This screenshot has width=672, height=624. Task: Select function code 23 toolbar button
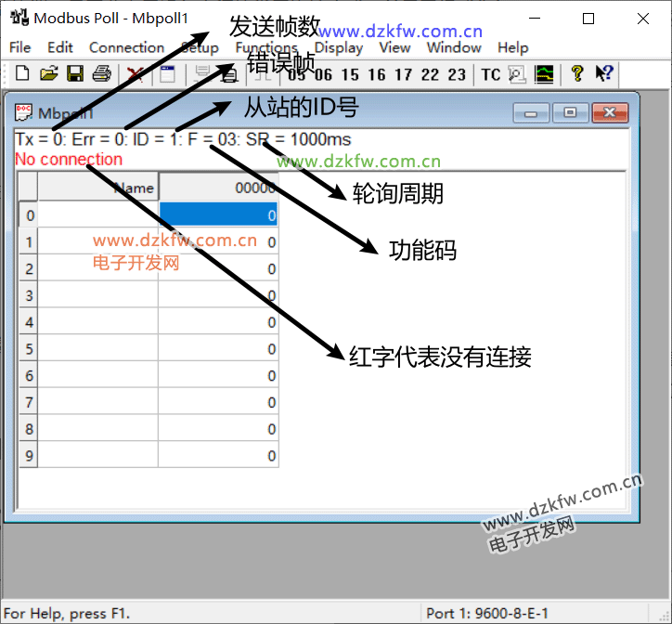tap(457, 74)
